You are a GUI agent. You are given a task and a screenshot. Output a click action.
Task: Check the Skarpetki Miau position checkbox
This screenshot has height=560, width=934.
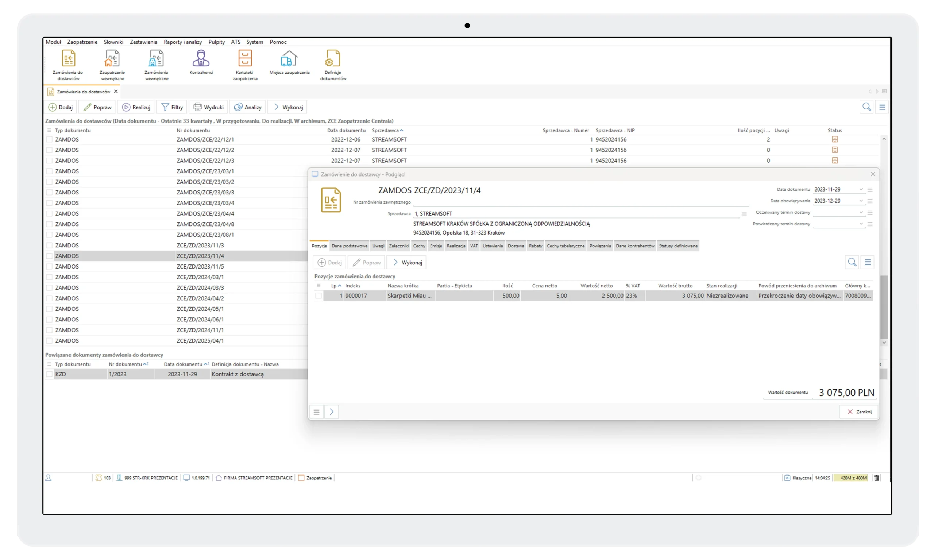[x=319, y=296]
